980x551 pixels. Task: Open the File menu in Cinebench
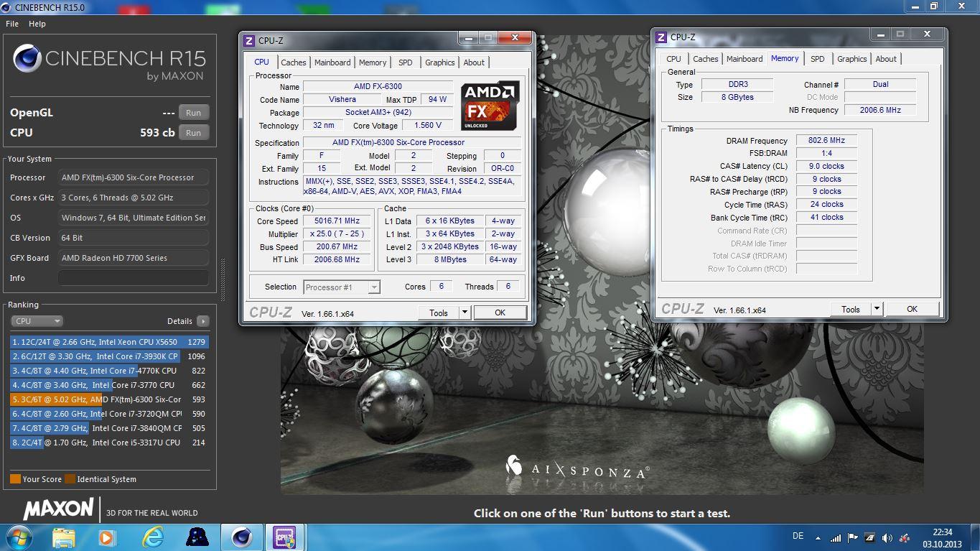[x=12, y=24]
